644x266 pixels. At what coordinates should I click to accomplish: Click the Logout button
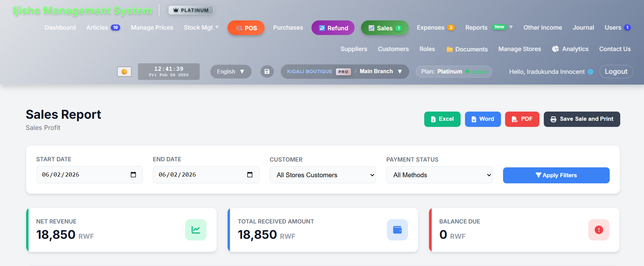coord(616,71)
